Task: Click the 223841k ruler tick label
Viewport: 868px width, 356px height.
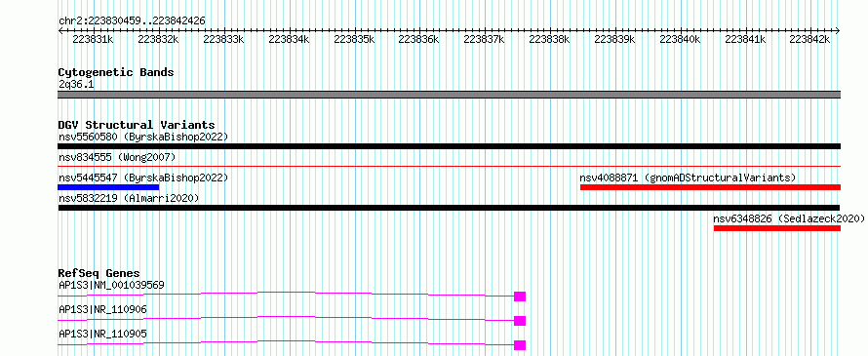Action: coord(746,39)
